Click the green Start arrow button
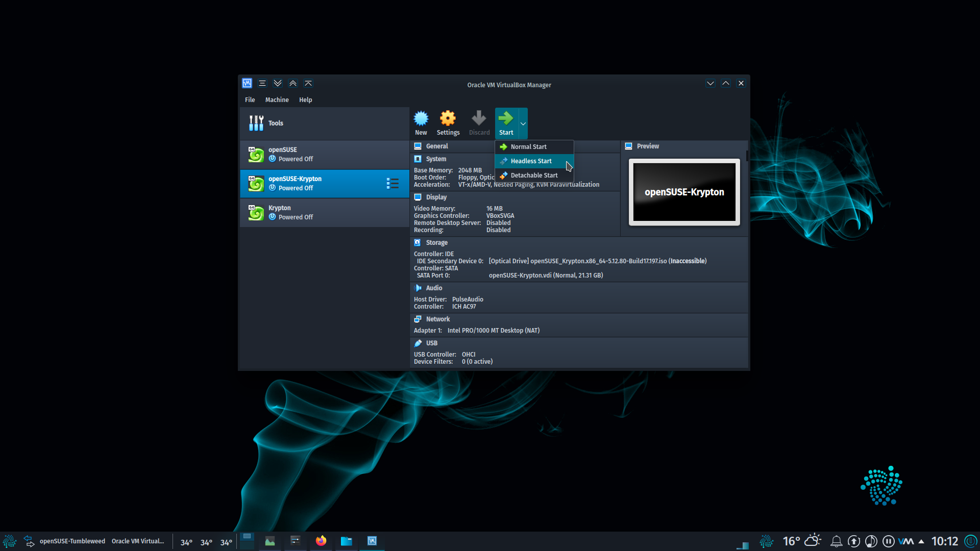This screenshot has height=551, width=980. [x=506, y=123]
